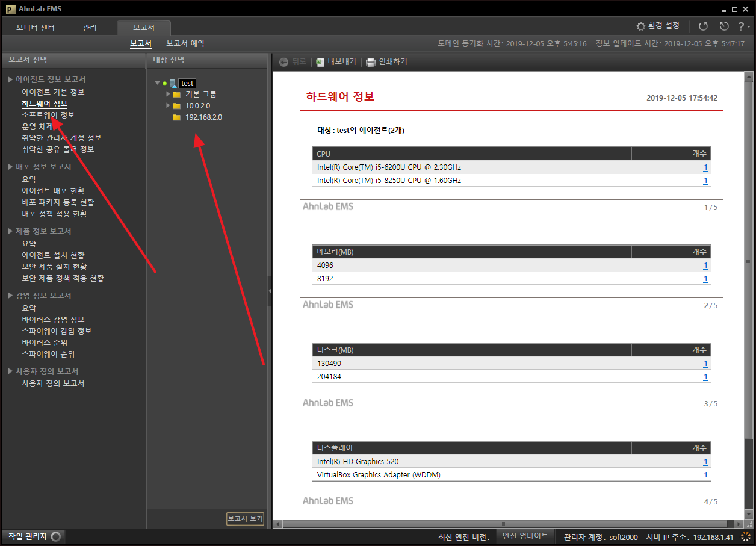Screen dimensions: 756x546
Task: Open count link for Intel HD Graphics 520
Action: (x=705, y=462)
